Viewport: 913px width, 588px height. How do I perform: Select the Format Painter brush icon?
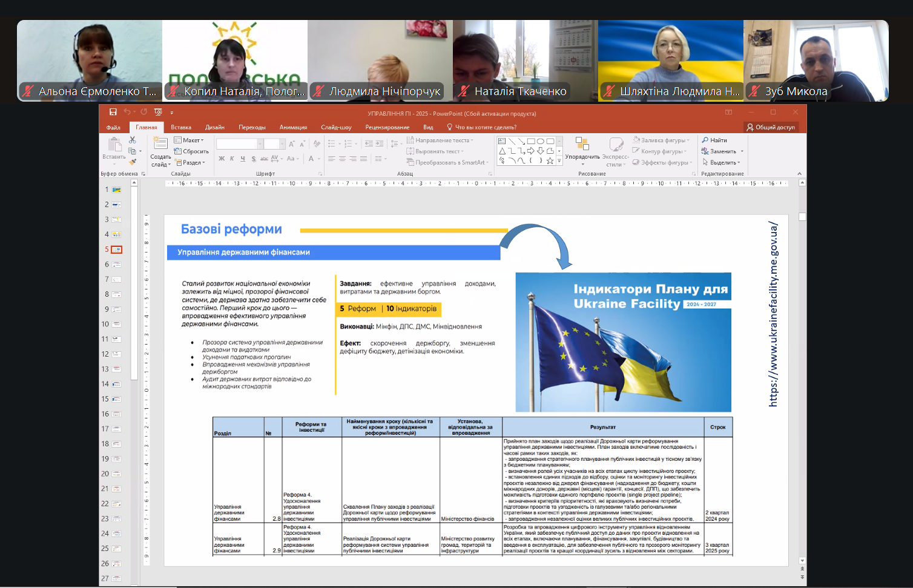point(133,162)
